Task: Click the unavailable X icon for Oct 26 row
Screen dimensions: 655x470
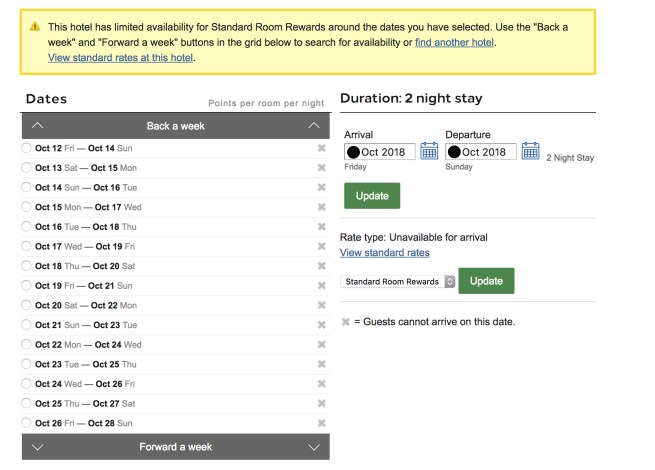Action: pos(321,423)
